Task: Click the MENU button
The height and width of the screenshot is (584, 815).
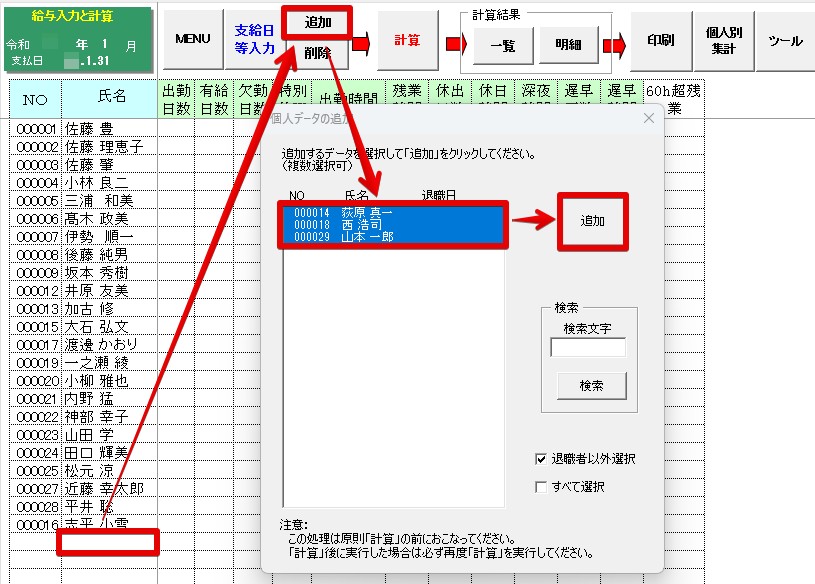Action: pos(192,39)
